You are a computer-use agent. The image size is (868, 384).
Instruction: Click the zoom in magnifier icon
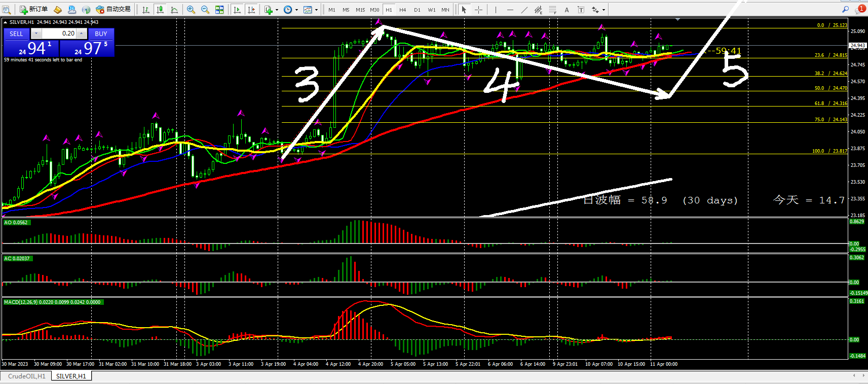191,10
